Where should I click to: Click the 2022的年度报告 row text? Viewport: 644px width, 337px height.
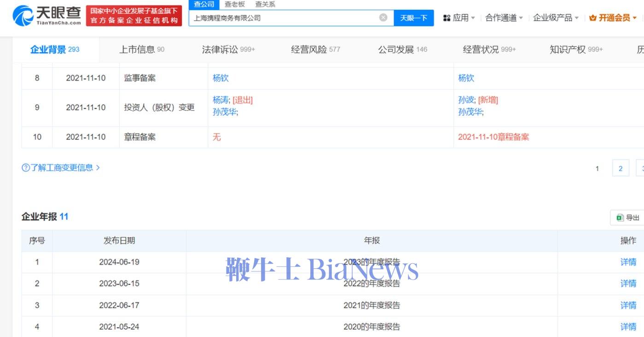(372, 284)
